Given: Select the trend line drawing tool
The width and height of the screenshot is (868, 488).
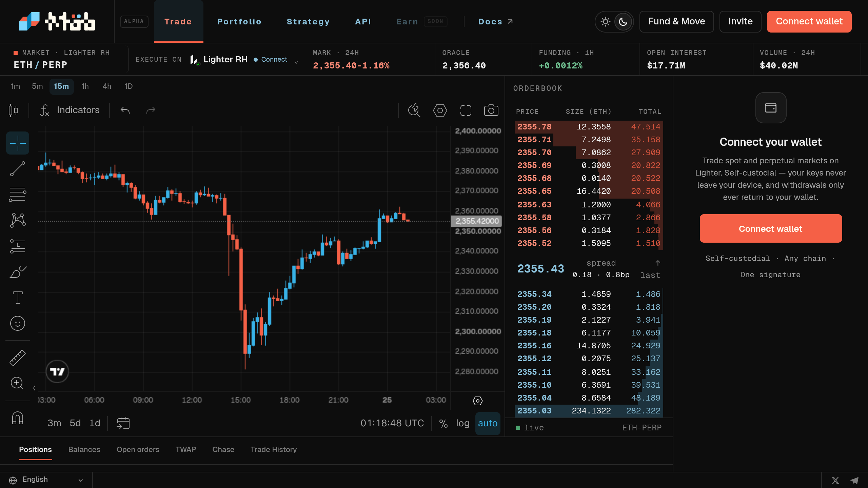Looking at the screenshot, I should [x=18, y=169].
